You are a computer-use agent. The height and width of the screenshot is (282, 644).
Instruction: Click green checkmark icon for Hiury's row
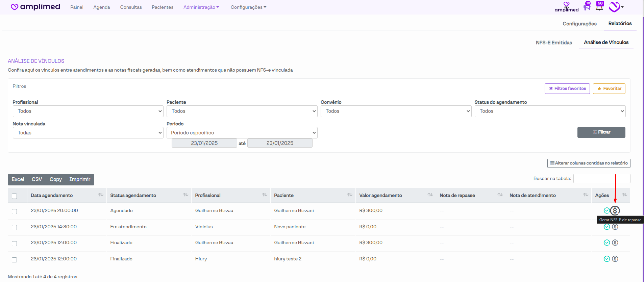607,259
